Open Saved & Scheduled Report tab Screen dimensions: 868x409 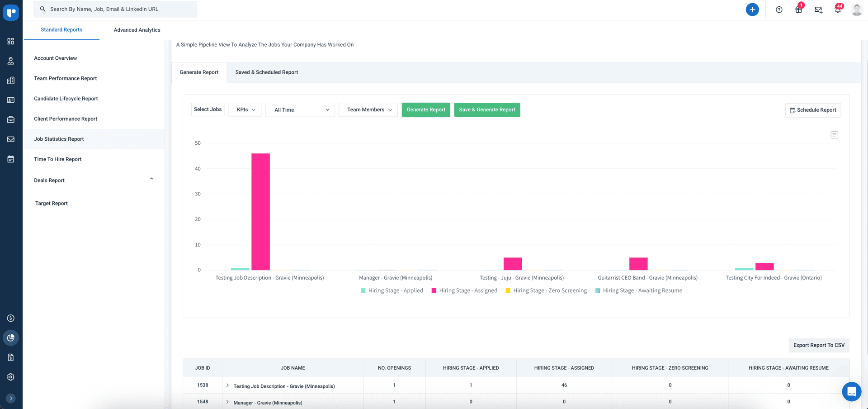tap(267, 72)
